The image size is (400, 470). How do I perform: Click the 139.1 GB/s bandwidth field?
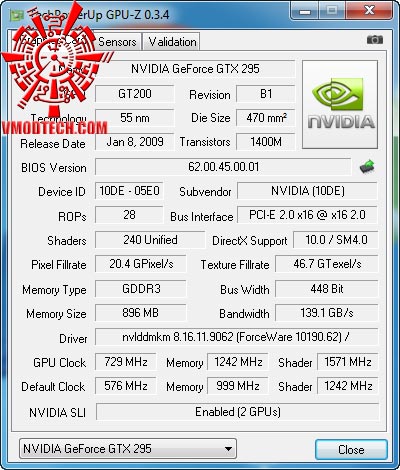click(x=327, y=313)
